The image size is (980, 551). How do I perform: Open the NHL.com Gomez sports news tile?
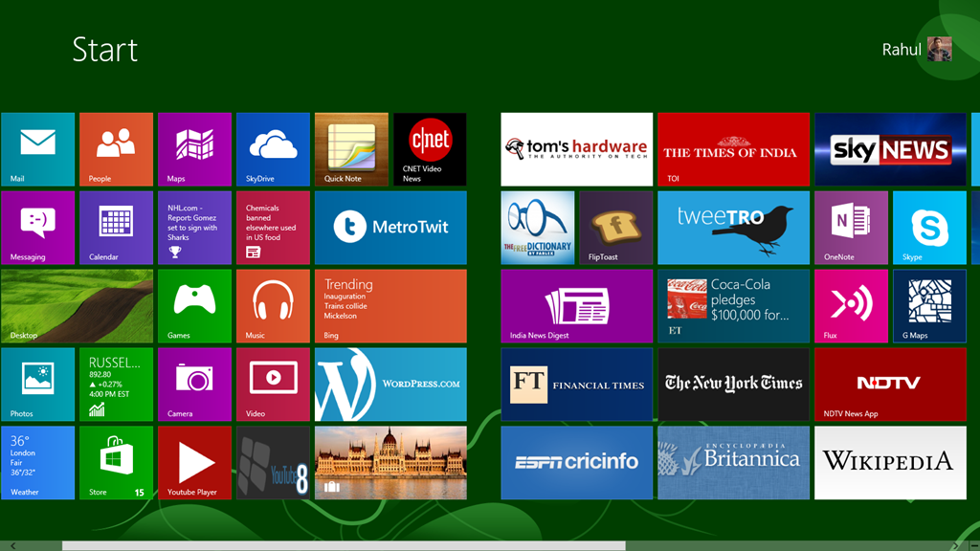[x=194, y=228]
